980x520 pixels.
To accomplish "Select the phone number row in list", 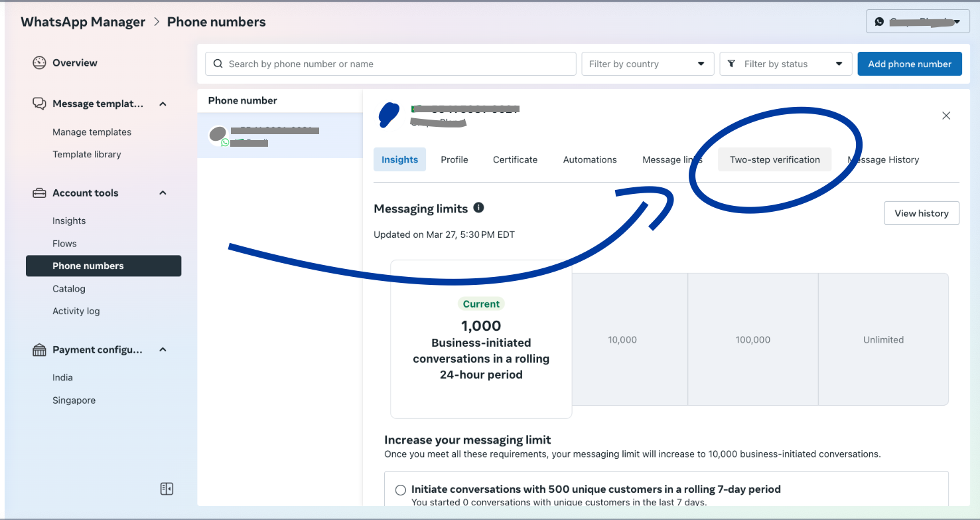I will (x=280, y=135).
